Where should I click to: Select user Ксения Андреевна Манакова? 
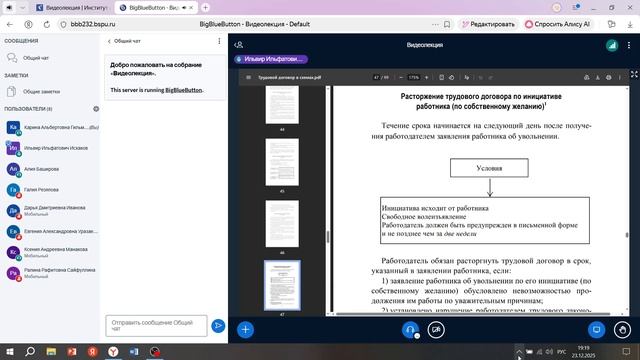point(51,252)
